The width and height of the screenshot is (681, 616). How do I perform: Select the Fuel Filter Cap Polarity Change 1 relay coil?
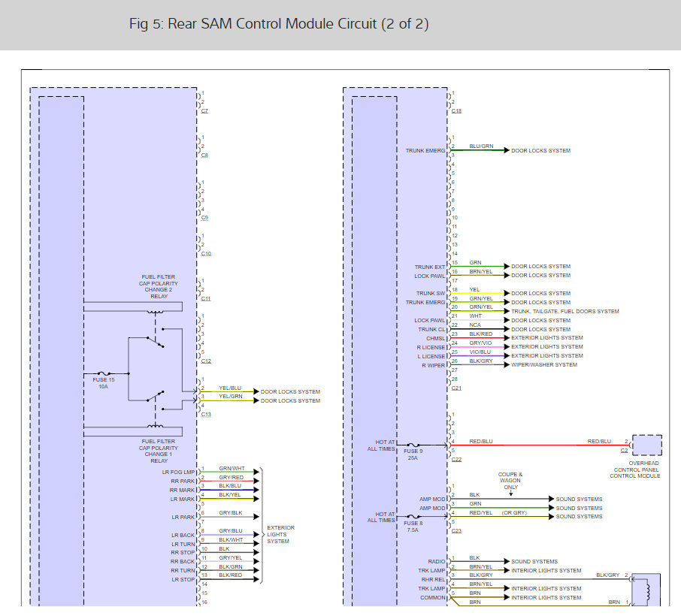156,426
